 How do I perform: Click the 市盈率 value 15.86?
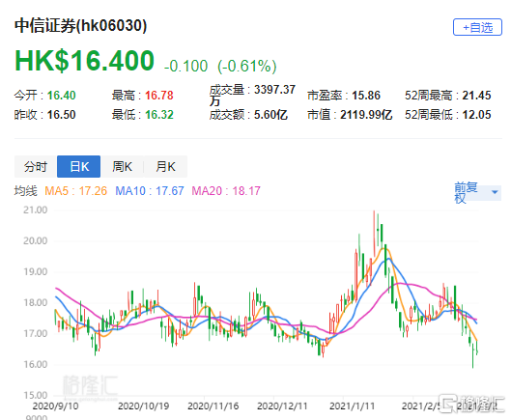tap(366, 96)
